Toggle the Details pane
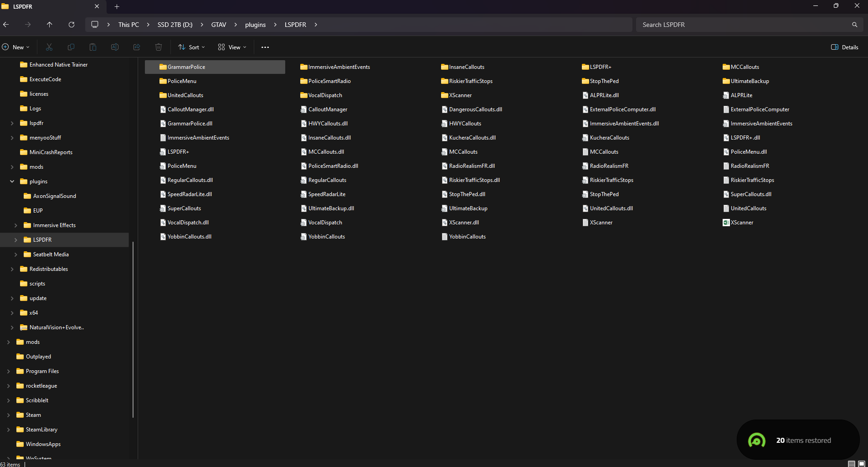This screenshot has width=868, height=467. point(845,47)
